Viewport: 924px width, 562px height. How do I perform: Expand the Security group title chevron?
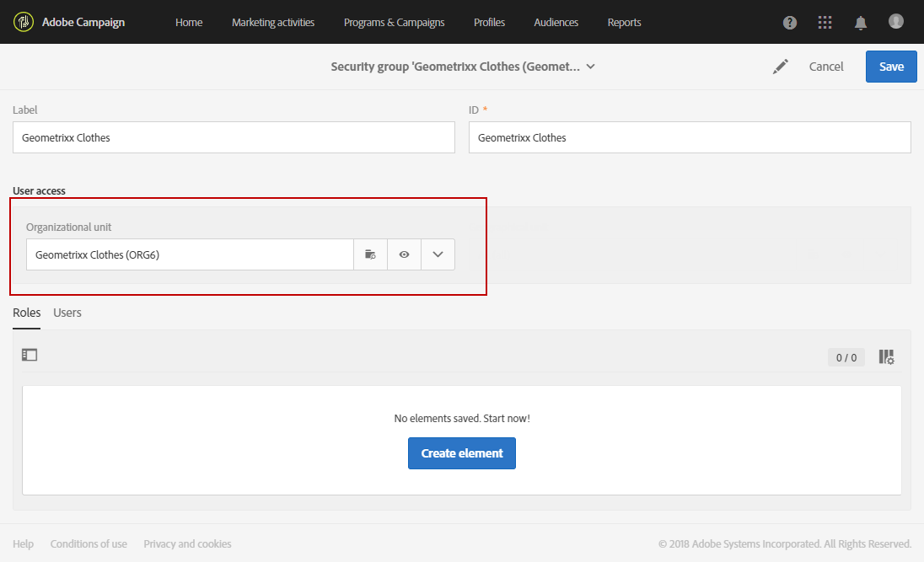click(590, 67)
